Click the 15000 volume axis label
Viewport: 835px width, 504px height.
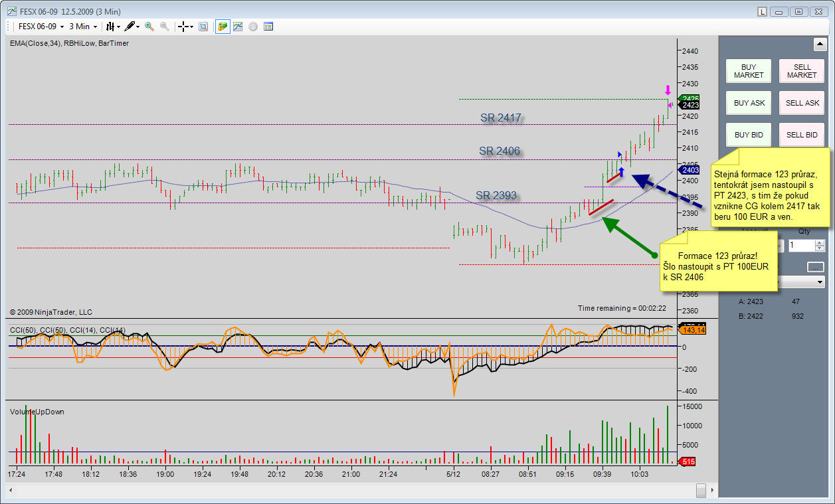click(692, 406)
